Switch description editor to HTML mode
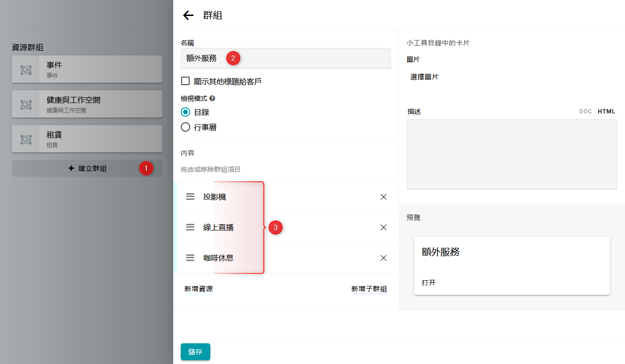This screenshot has height=364, width=625. [606, 111]
